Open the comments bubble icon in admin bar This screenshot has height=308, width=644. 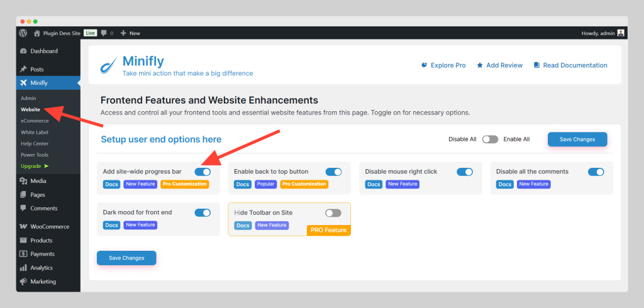[104, 33]
